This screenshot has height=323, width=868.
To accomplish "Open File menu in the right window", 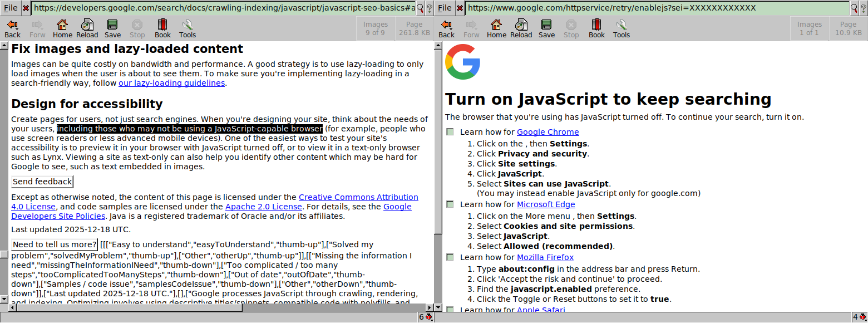I will pyautogui.click(x=445, y=8).
